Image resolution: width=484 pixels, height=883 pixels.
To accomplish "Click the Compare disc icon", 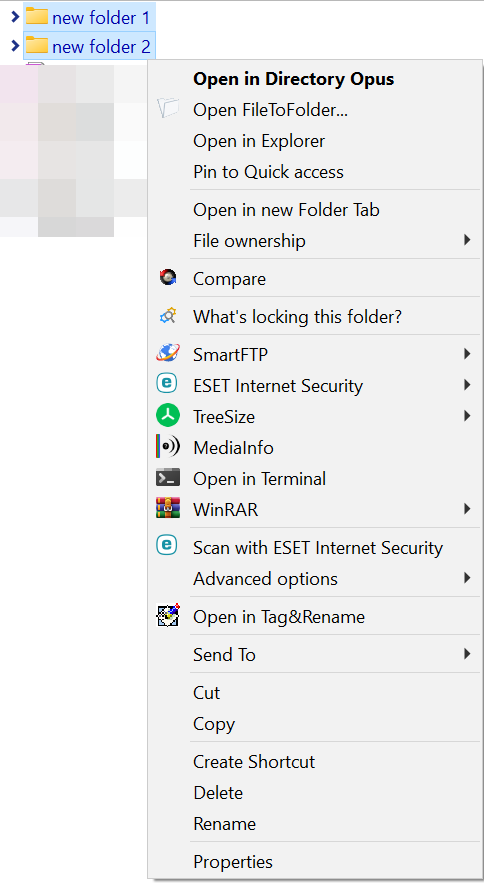I will (168, 278).
